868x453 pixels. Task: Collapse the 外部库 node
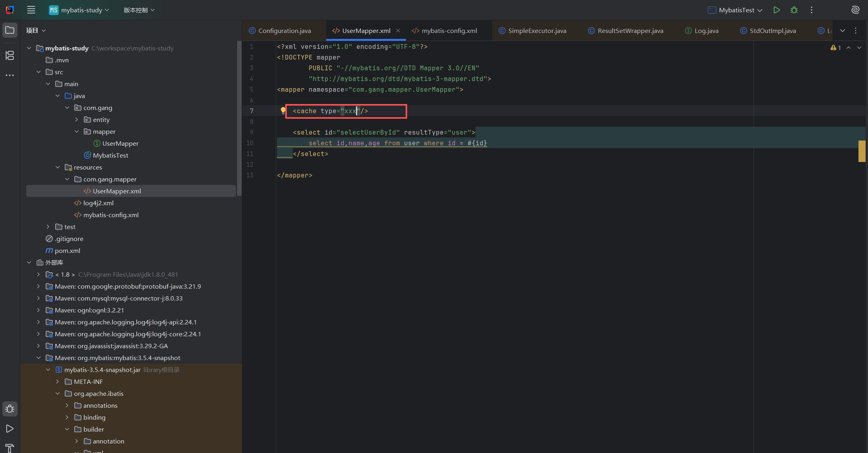click(x=29, y=262)
